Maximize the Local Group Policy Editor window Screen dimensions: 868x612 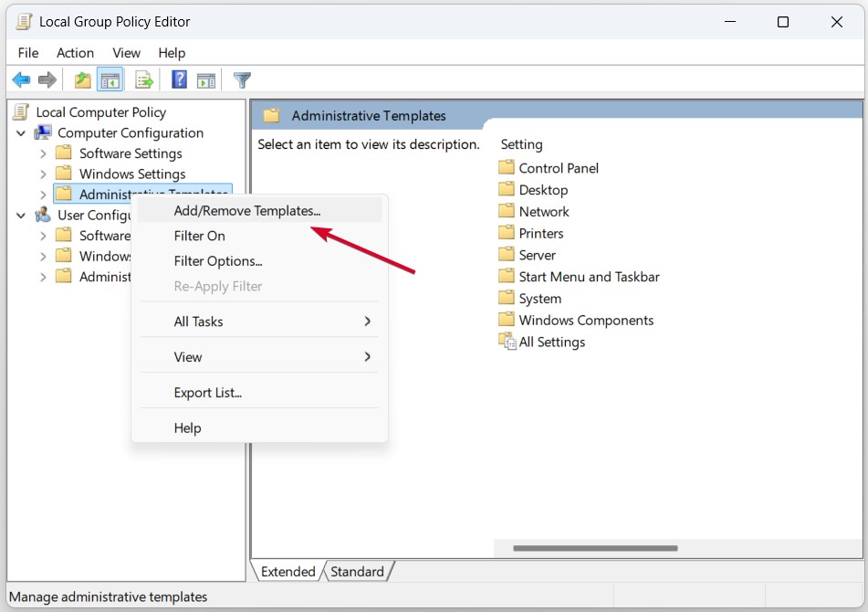coord(783,22)
